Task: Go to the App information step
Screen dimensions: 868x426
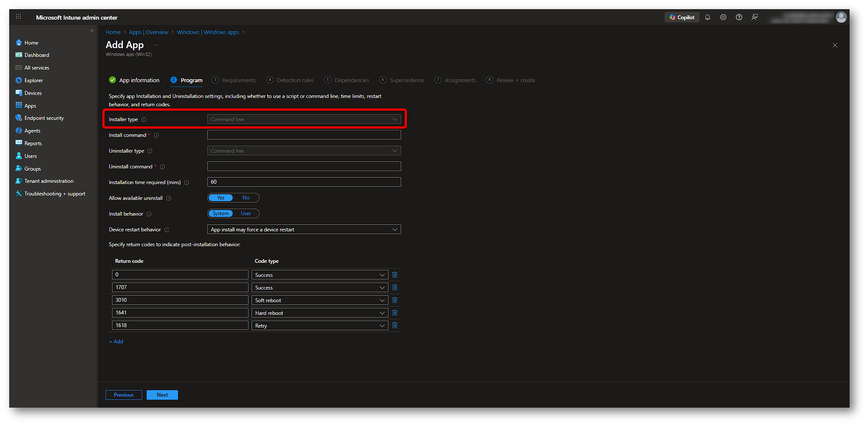Action: [x=139, y=80]
